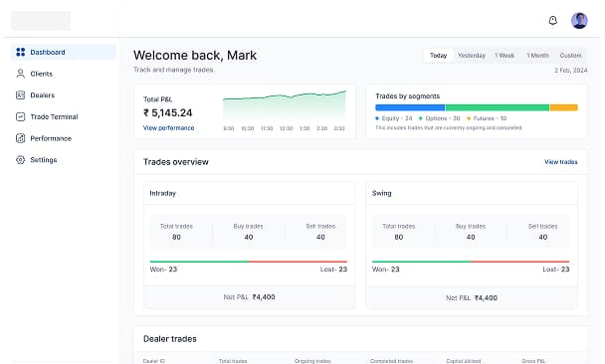
Task: Click the Equity - 24 legend entry
Action: 394,118
